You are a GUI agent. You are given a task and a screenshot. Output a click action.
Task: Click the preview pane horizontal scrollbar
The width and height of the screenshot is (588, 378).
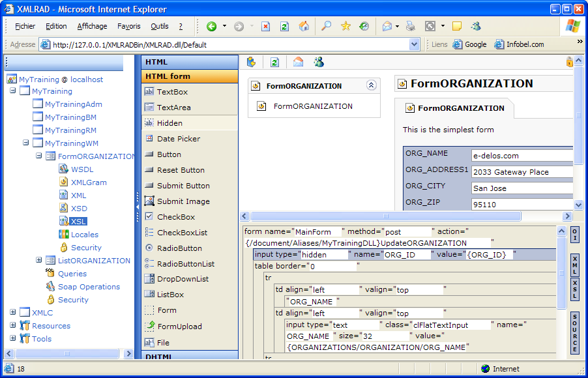pyautogui.click(x=385, y=216)
